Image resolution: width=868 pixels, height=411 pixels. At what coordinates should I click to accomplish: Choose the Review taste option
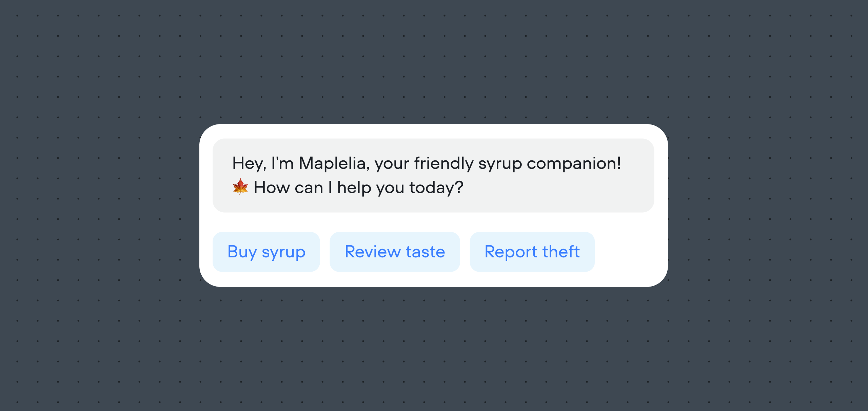(395, 252)
